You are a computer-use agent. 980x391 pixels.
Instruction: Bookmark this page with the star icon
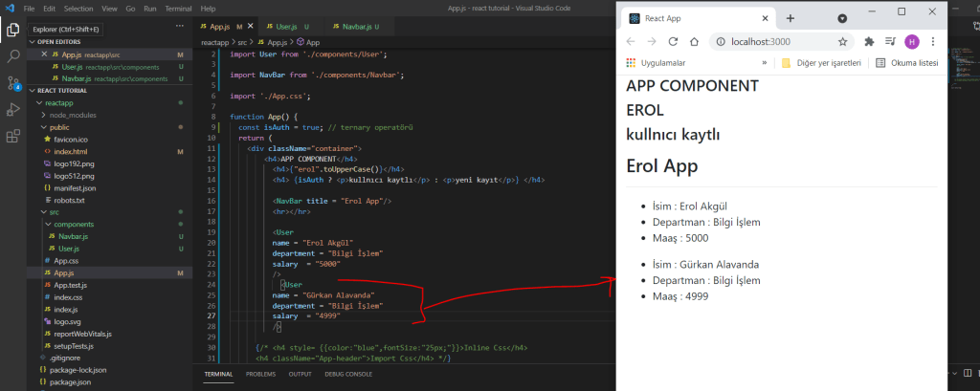pyautogui.click(x=843, y=42)
